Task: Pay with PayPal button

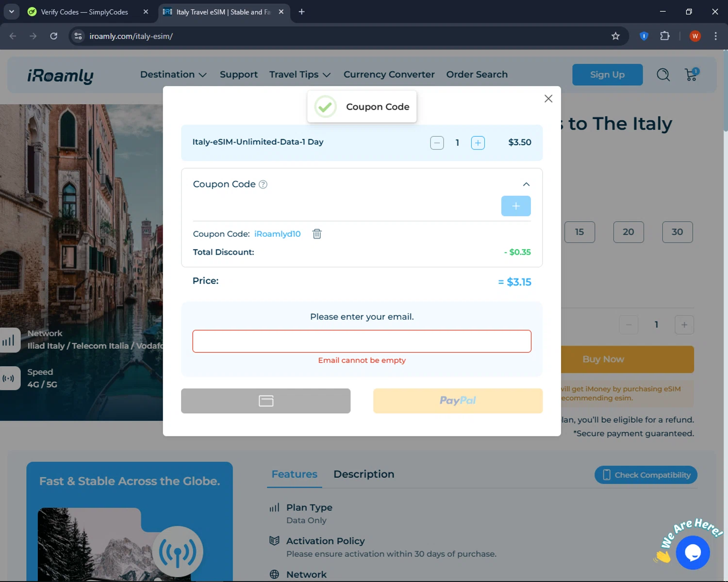Action: click(458, 401)
